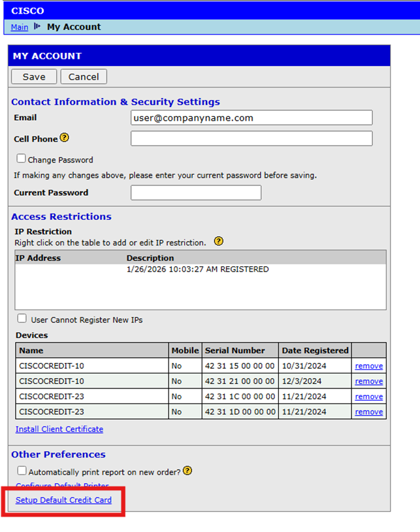
Task: Click the Serial Number column header
Action: coord(240,351)
